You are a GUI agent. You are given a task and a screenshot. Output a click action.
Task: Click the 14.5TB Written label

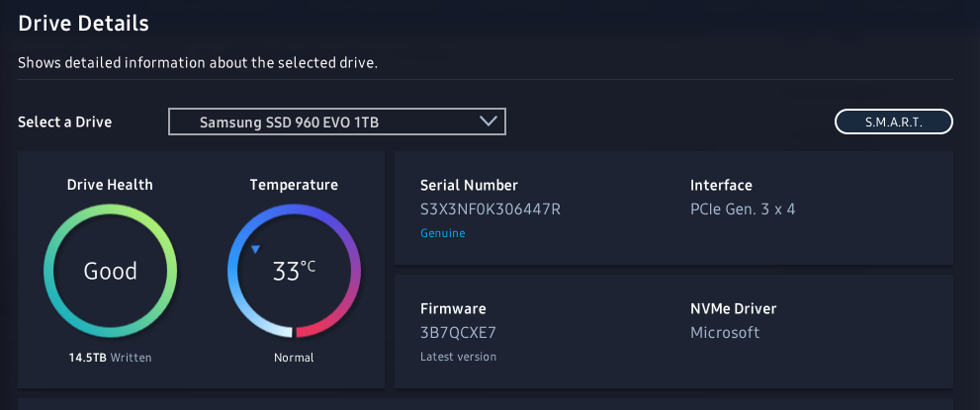(110, 358)
